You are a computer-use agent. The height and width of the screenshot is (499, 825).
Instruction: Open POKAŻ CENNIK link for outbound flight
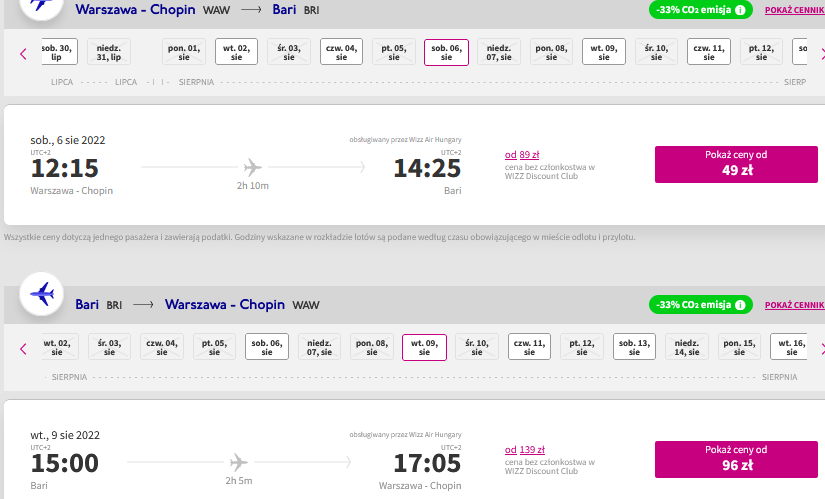coord(794,10)
